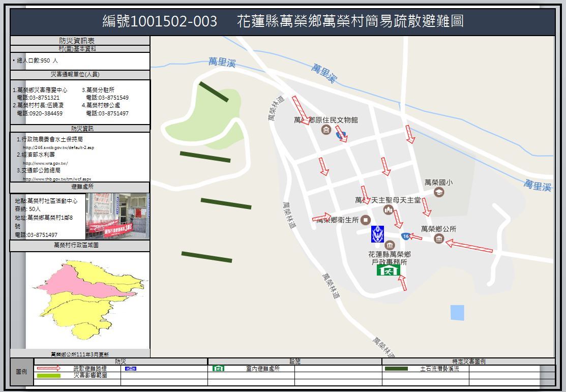This screenshot has width=566, height=392.
Task: Select the 萬榮國小 school marker icon
Action: pos(439,192)
